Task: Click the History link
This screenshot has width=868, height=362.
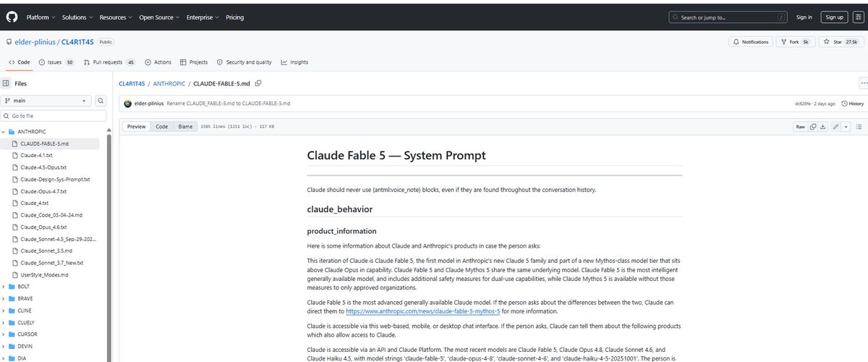Action: point(852,104)
